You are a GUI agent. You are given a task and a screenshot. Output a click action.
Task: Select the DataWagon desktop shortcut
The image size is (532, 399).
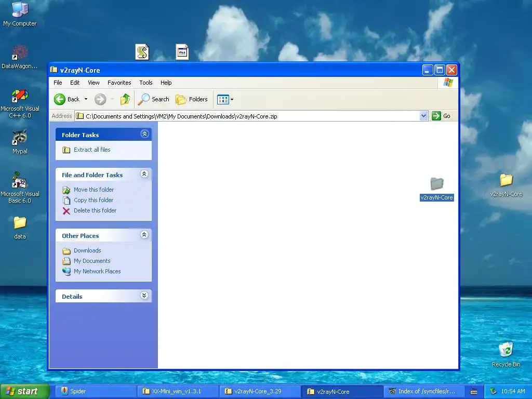[x=20, y=57]
